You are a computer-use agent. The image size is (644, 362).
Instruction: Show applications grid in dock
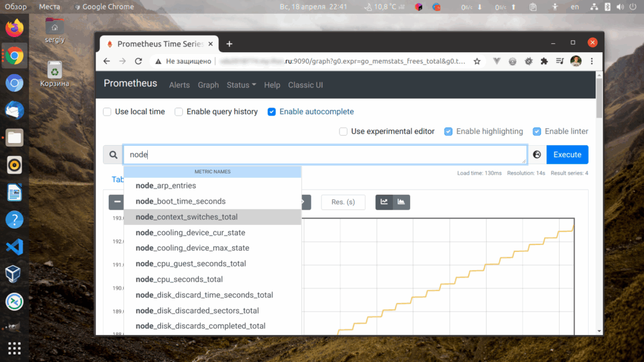pos(14,348)
